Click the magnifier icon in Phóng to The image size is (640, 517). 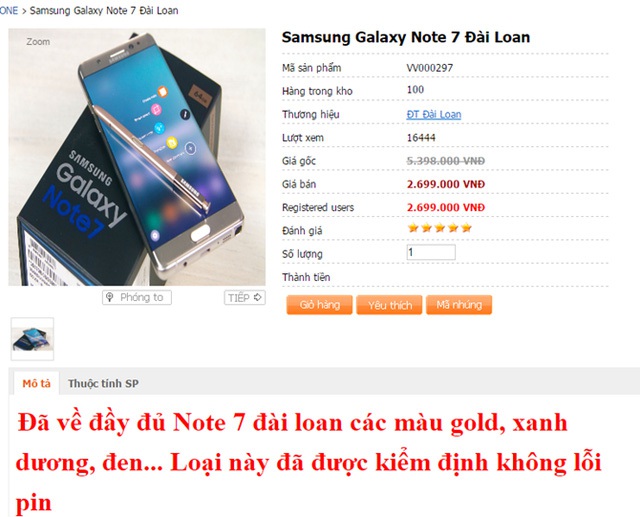click(109, 297)
